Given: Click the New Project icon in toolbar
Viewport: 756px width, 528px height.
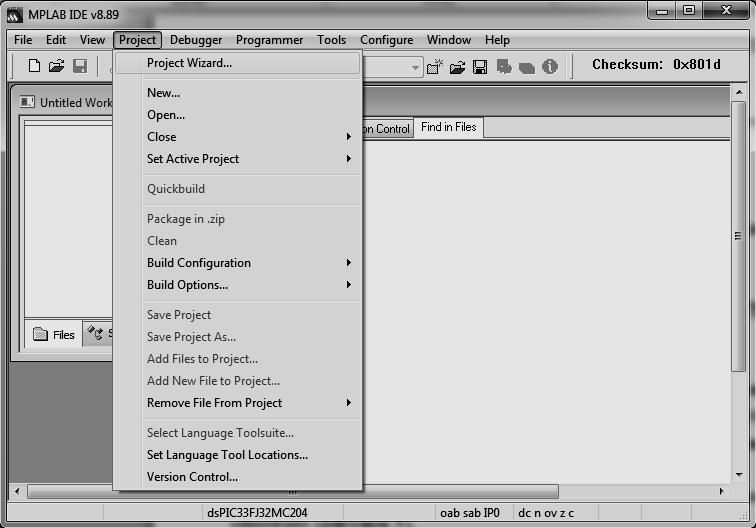Looking at the screenshot, I should click(434, 67).
